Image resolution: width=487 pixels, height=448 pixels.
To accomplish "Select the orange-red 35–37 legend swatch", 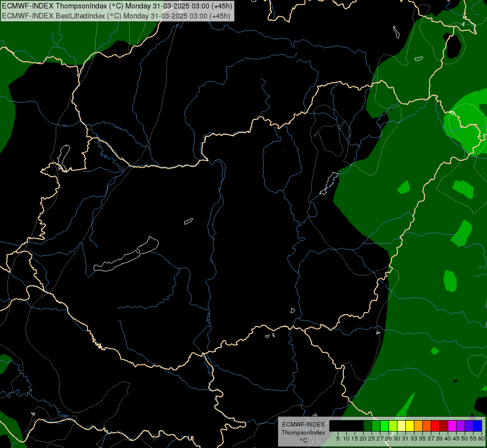I will click(427, 426).
